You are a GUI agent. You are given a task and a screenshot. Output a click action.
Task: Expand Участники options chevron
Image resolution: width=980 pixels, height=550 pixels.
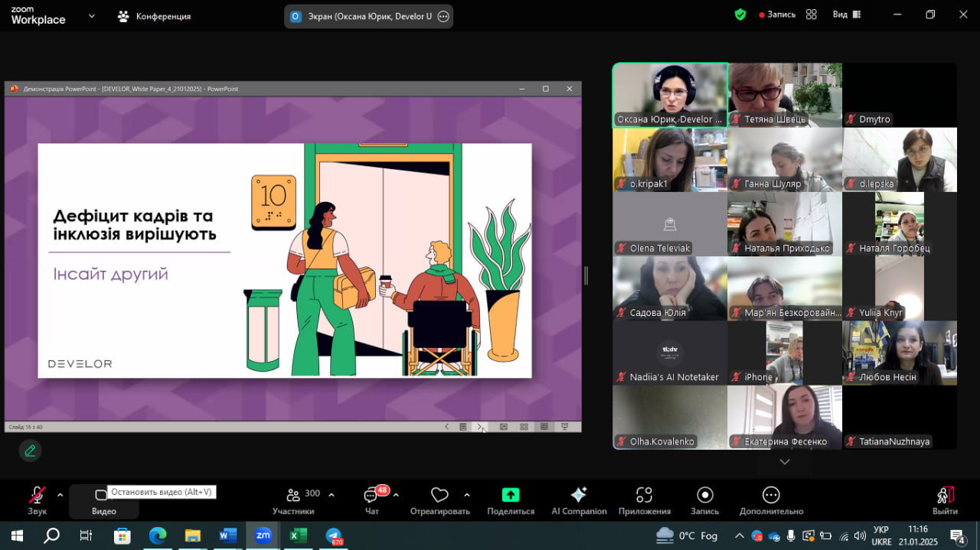(332, 495)
